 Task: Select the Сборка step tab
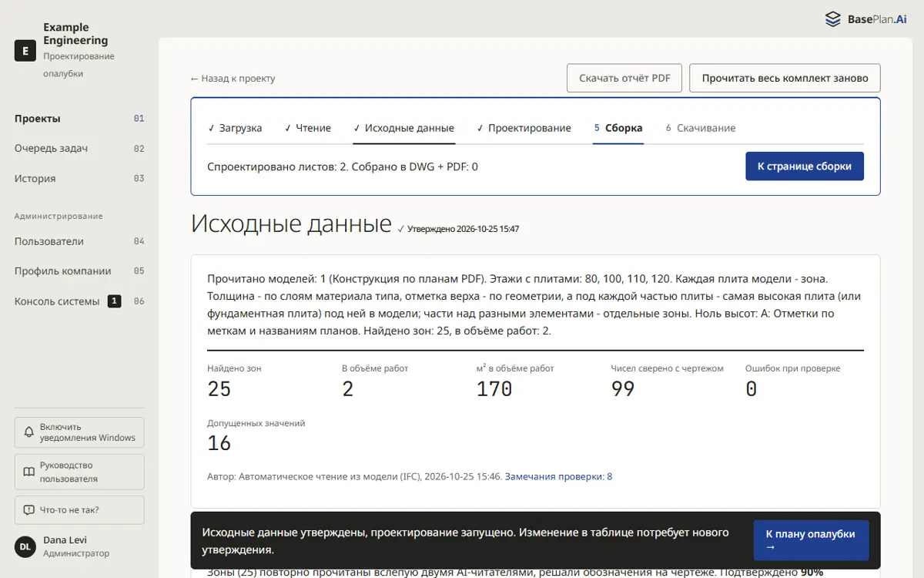click(x=618, y=128)
